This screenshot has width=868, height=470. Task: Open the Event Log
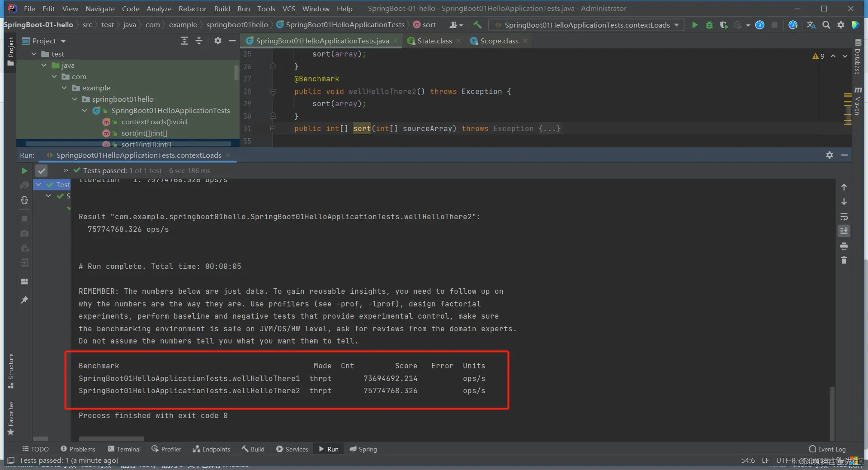[x=827, y=449]
